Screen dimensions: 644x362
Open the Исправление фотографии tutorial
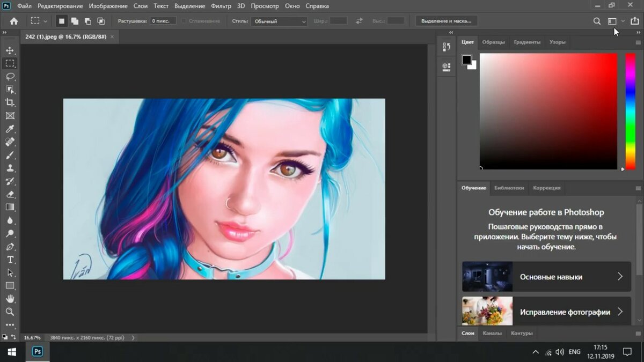pyautogui.click(x=546, y=311)
